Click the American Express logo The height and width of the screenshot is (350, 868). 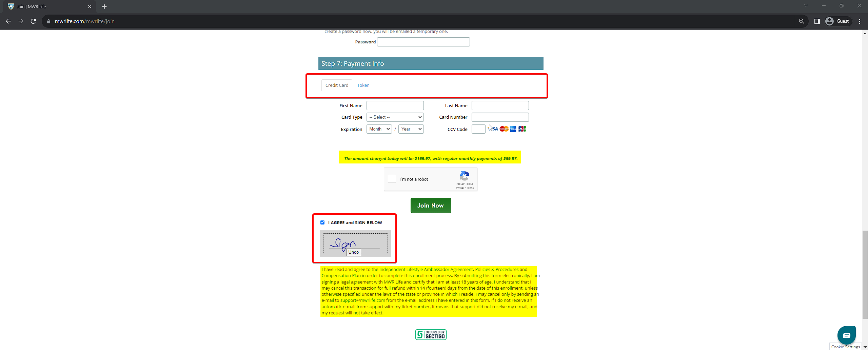(513, 129)
